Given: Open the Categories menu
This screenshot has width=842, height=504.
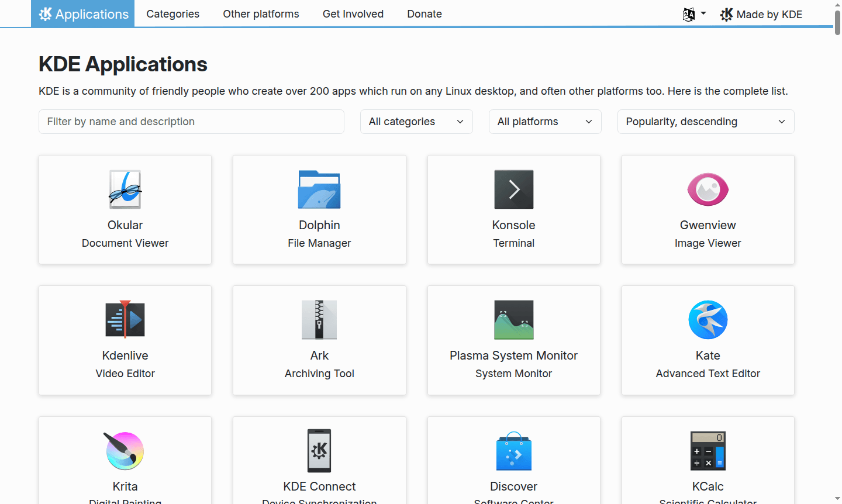Looking at the screenshot, I should pos(172,13).
